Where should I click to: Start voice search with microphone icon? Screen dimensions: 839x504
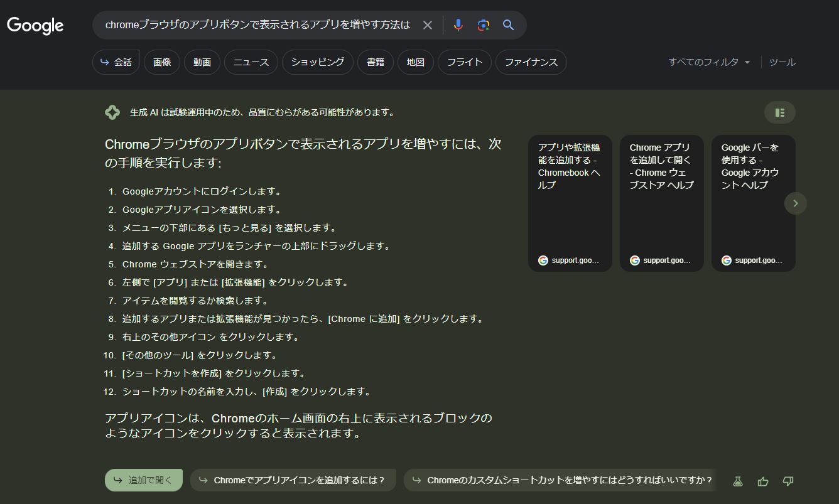point(458,25)
